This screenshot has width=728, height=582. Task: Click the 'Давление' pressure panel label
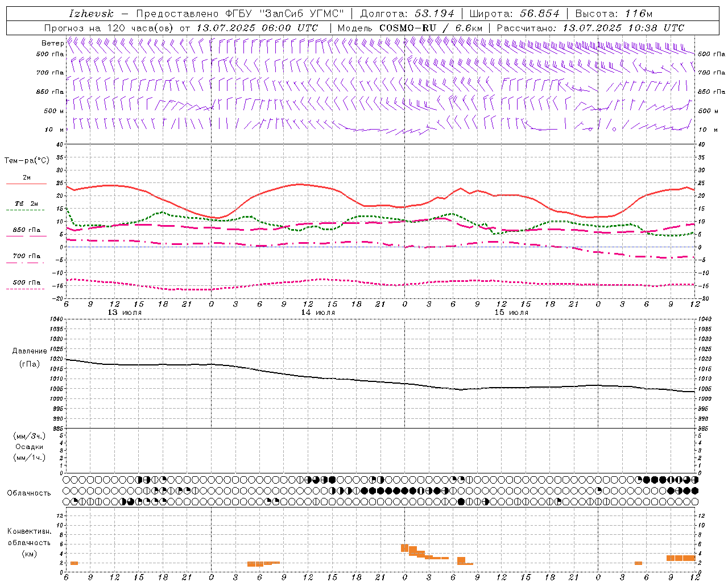point(30,351)
